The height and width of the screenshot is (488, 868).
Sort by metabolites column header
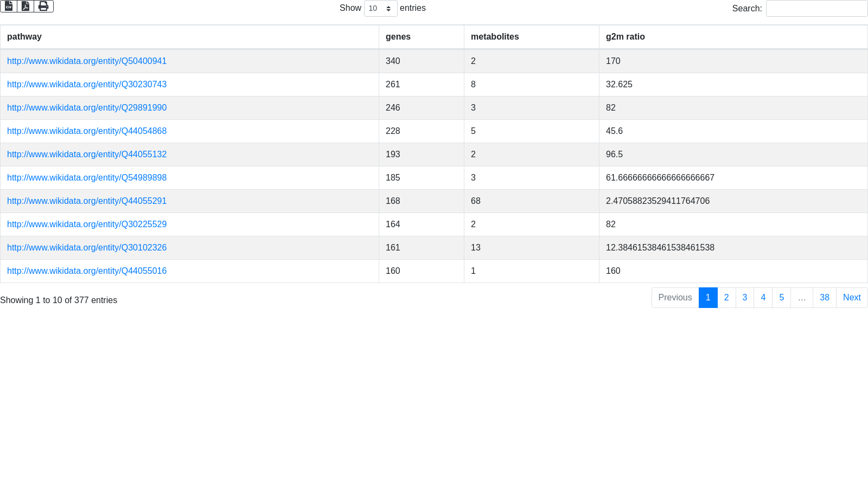(495, 37)
